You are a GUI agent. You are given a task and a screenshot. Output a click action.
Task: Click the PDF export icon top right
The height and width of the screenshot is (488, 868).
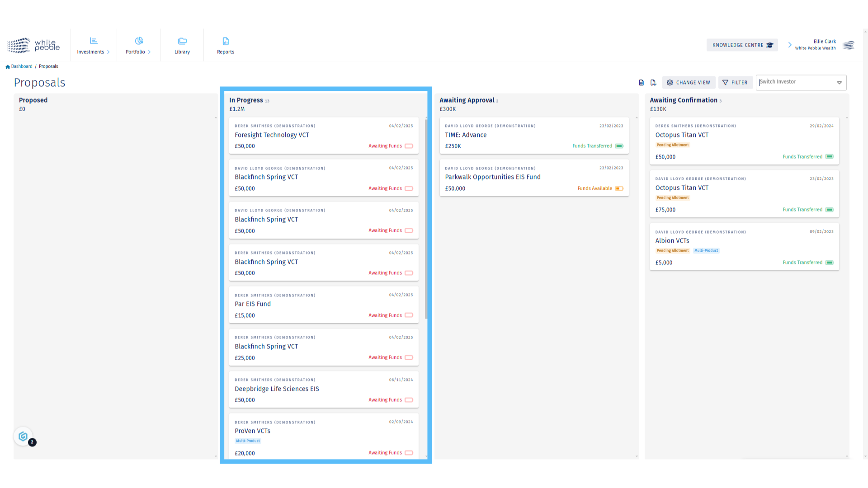tap(653, 82)
